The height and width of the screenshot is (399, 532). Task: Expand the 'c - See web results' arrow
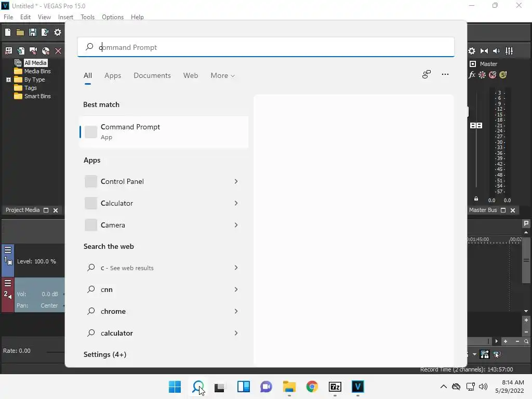236,268
